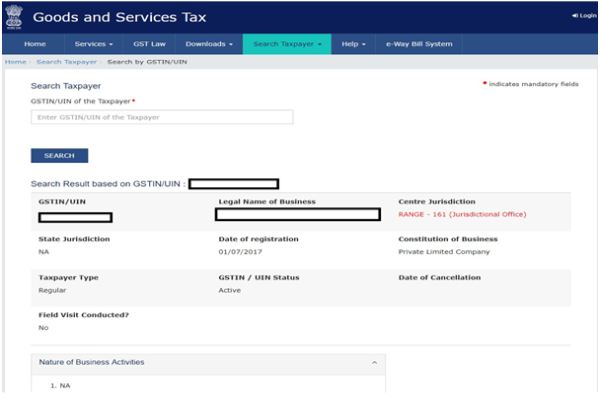600x402 pixels.
Task: Click the RANGE - 161 jurisdictional office link
Action: click(461, 214)
